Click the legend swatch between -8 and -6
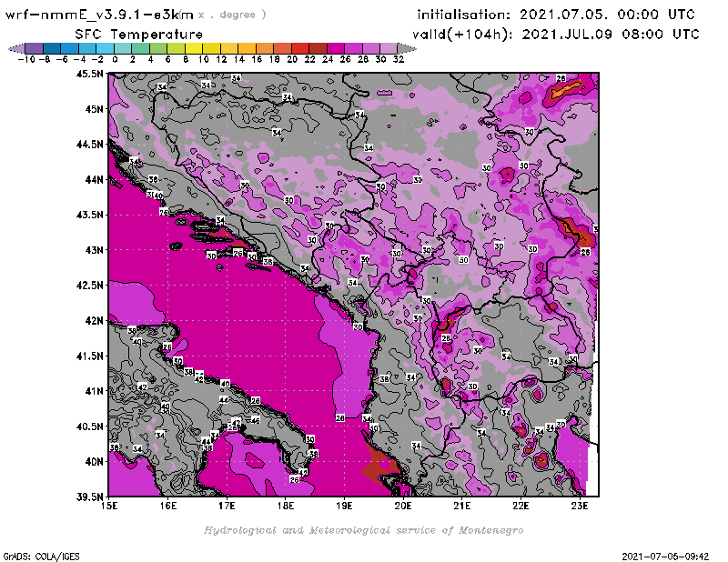The height and width of the screenshot is (562, 728). 52,48
